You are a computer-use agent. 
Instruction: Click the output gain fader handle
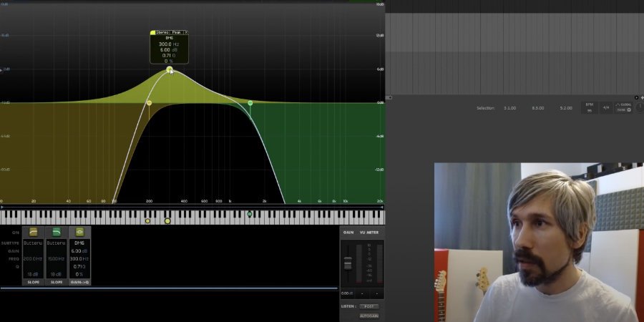tap(348, 263)
